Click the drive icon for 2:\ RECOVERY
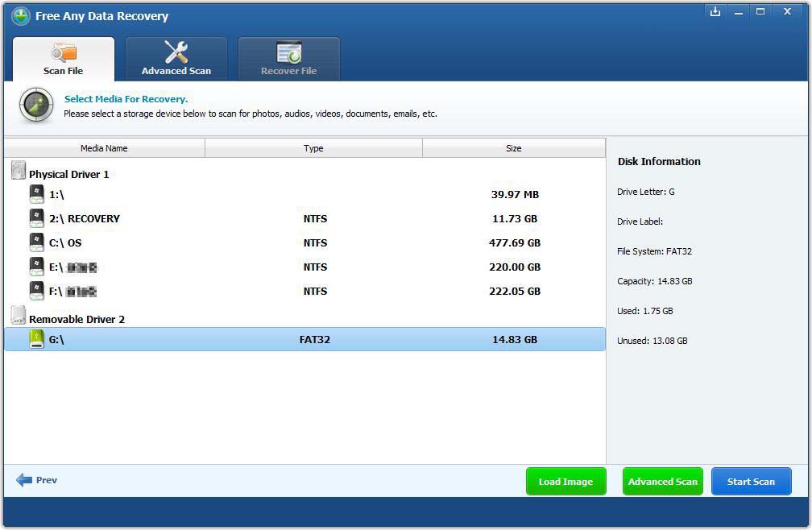This screenshot has height=530, width=812. 37,218
